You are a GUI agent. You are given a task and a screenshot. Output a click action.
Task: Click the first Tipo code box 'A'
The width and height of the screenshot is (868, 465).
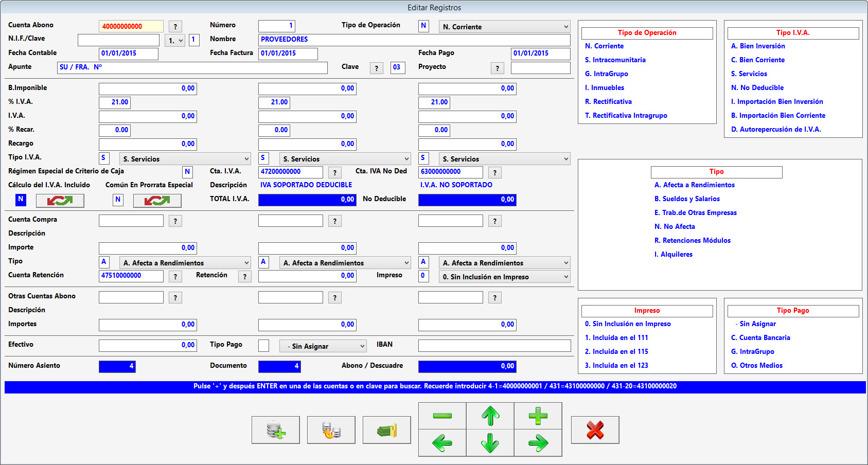tap(104, 262)
